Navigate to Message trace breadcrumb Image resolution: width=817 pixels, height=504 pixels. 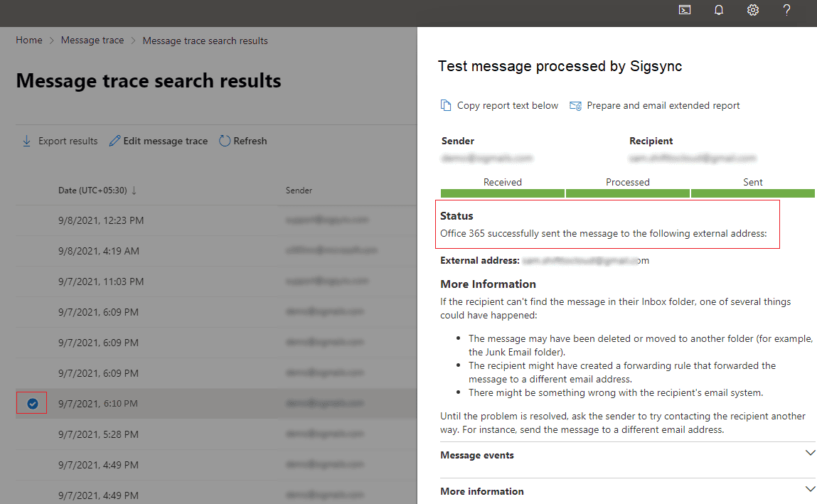point(92,41)
